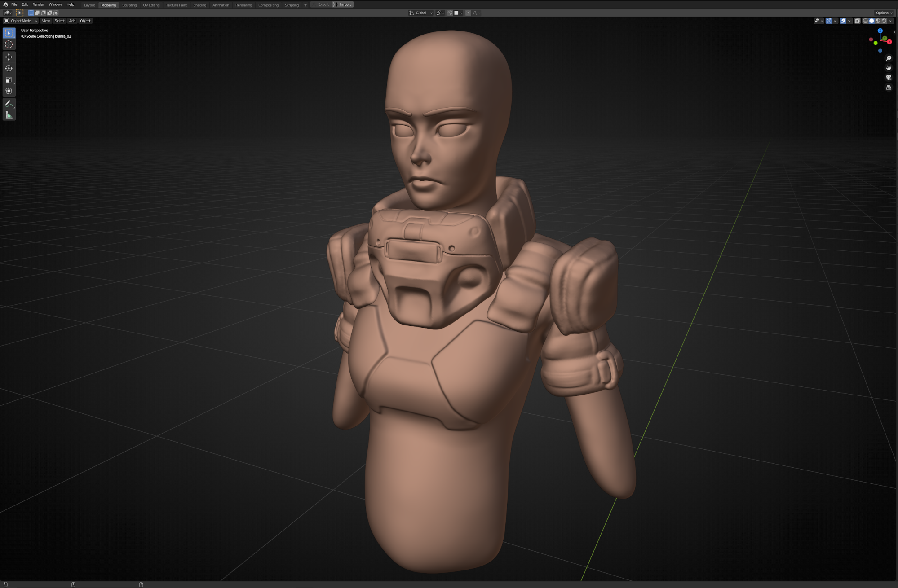This screenshot has height=588, width=898.
Task: Select the Extend selection mode icon
Action: 37,13
